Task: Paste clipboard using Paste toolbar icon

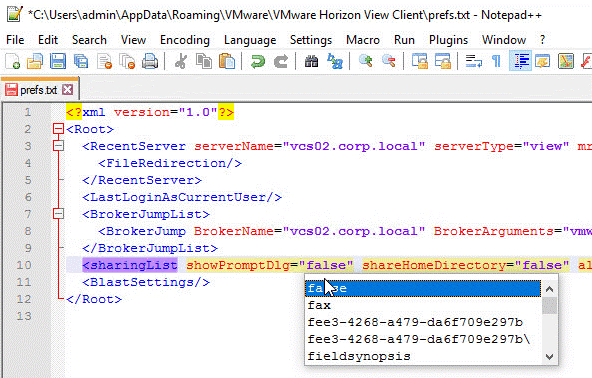Action: (227, 61)
